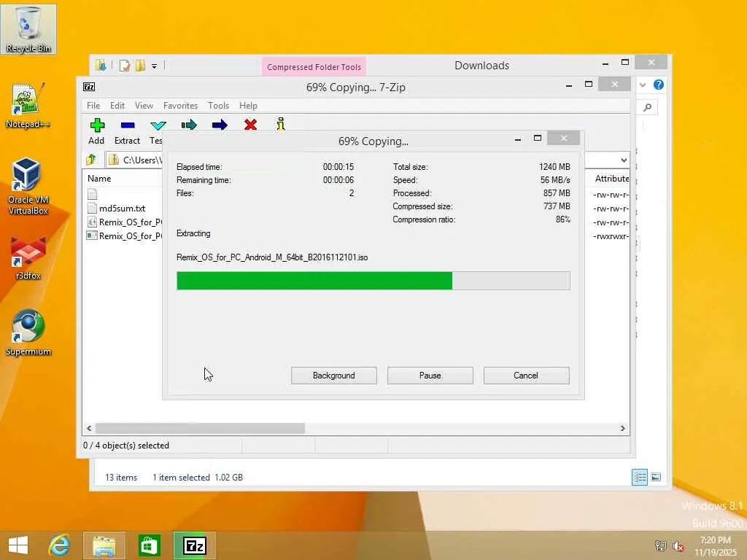
Task: Click the Move blue arrow icon in 7-Zip
Action: 220,125
